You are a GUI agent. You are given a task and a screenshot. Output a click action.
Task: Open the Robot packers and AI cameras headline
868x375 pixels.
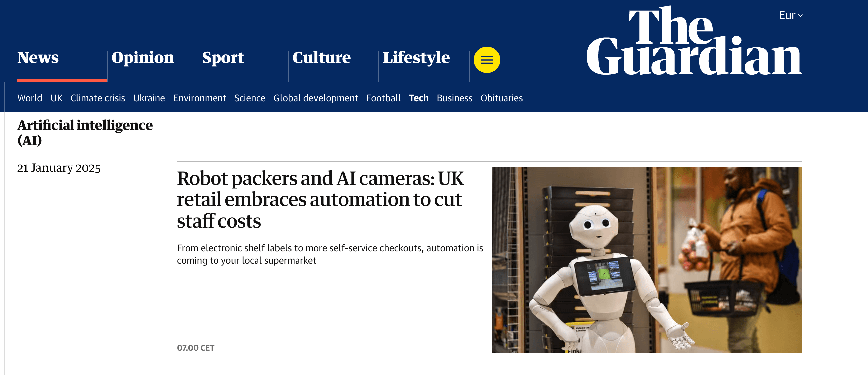coord(320,199)
